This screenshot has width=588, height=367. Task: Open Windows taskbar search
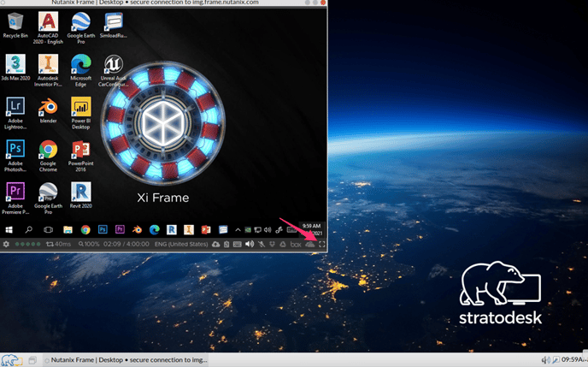28,229
